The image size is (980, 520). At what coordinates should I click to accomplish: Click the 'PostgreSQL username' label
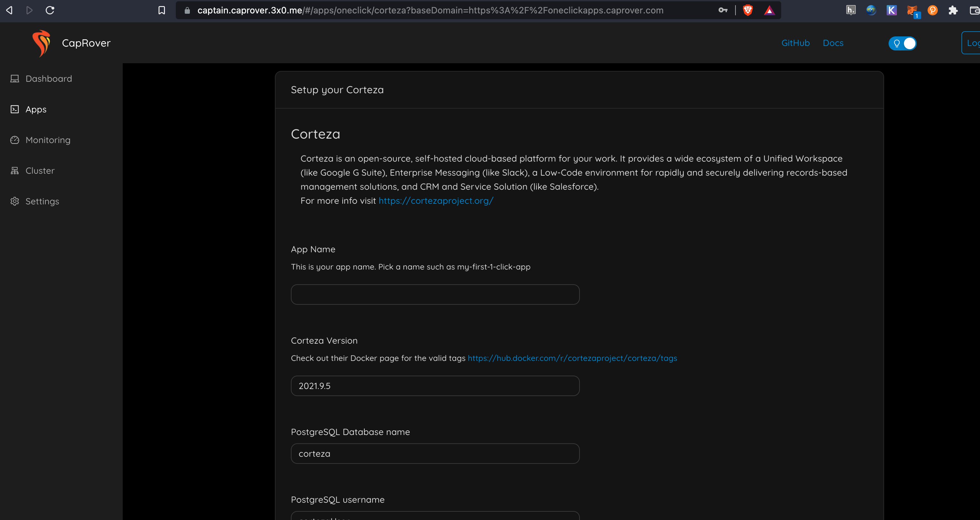(x=338, y=500)
